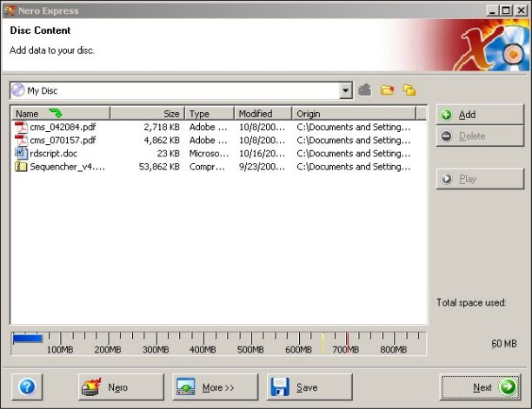Select the file cms_042084.pdf
The height and width of the screenshot is (409, 532).
63,127
